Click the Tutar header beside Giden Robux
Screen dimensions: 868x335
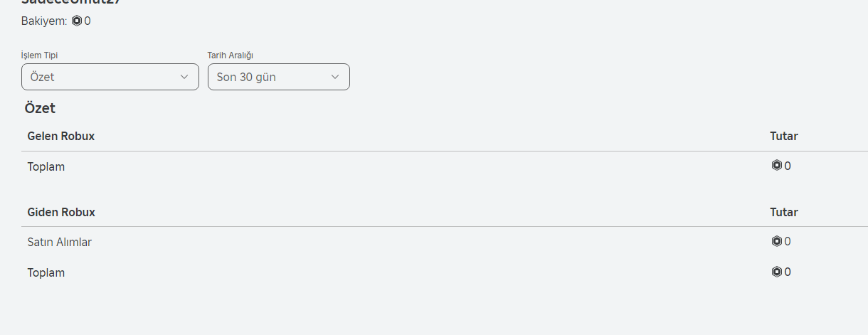coord(784,212)
